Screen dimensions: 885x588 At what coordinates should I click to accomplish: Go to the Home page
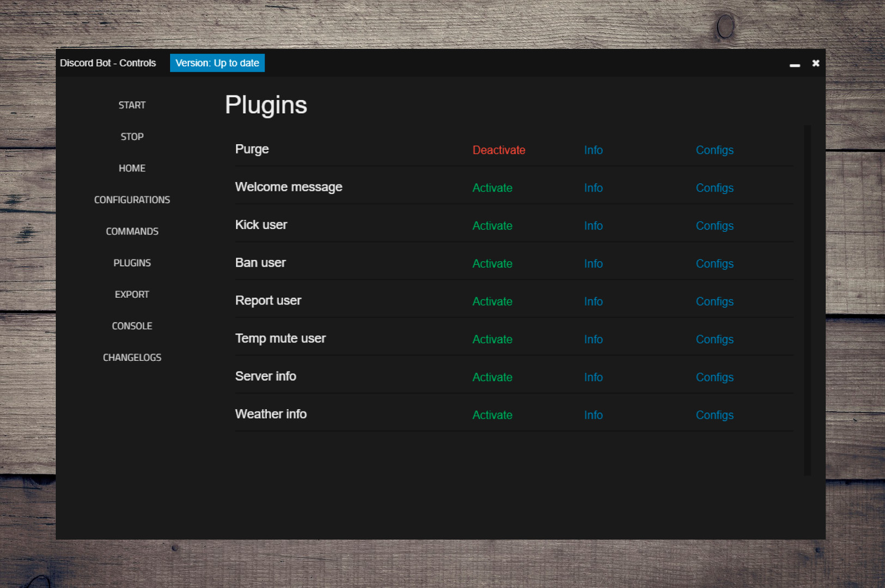[x=132, y=168]
